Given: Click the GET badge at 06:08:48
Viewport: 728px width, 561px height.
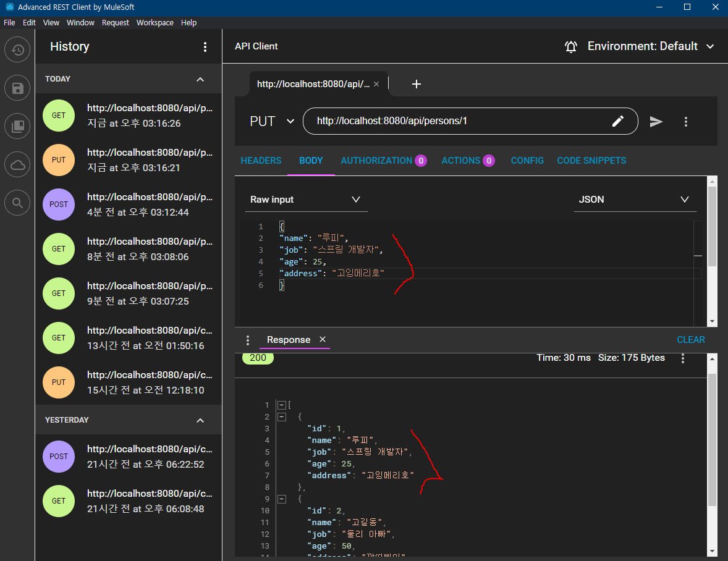Looking at the screenshot, I should pyautogui.click(x=59, y=501).
